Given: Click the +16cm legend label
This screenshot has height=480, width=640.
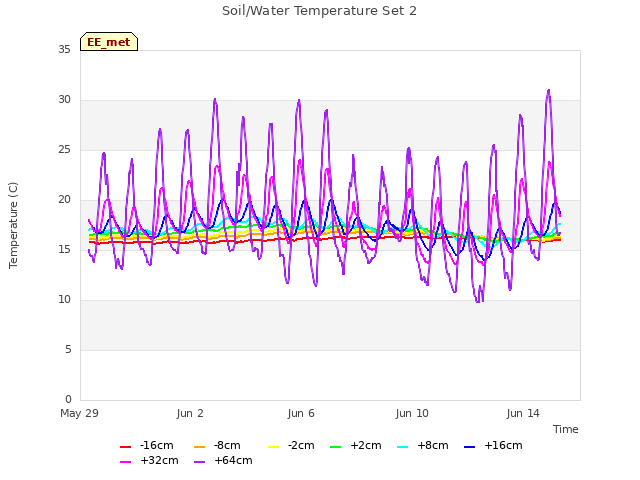Looking at the screenshot, I should click(x=503, y=445).
